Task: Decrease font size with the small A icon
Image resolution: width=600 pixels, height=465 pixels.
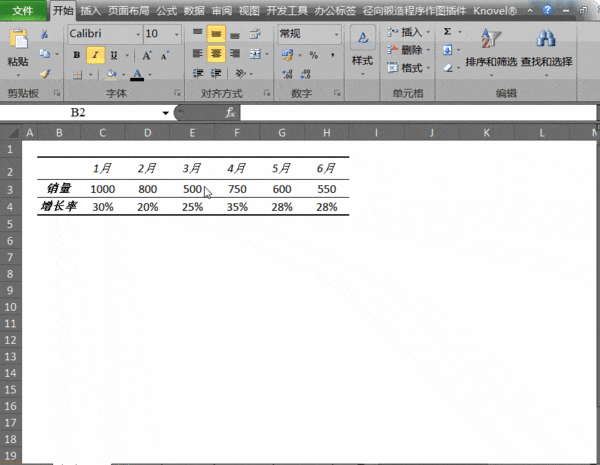Action: 165,56
